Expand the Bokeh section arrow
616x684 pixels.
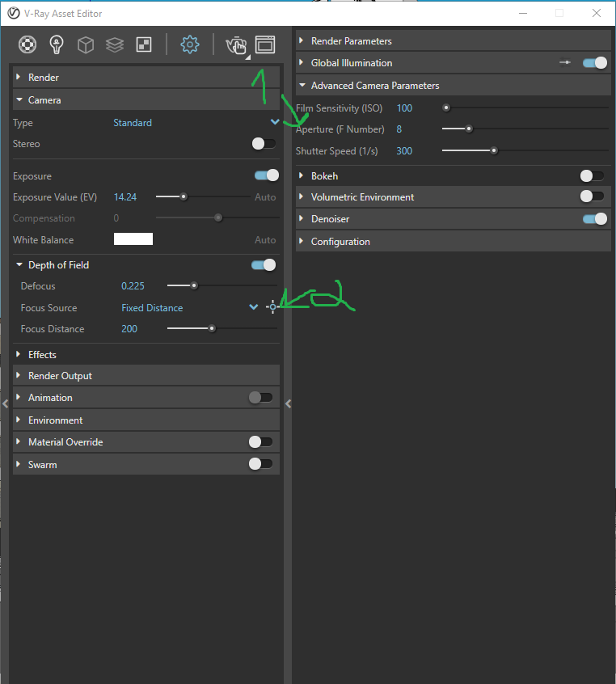301,175
